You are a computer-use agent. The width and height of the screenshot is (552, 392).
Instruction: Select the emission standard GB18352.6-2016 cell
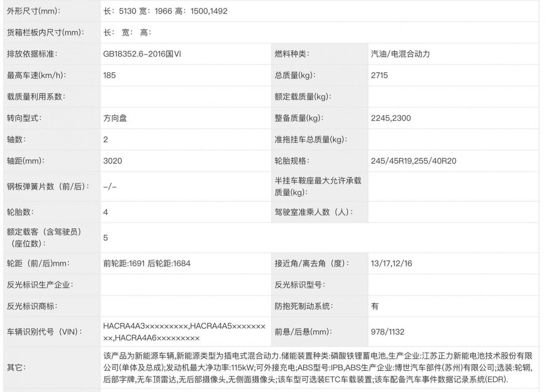(x=142, y=54)
